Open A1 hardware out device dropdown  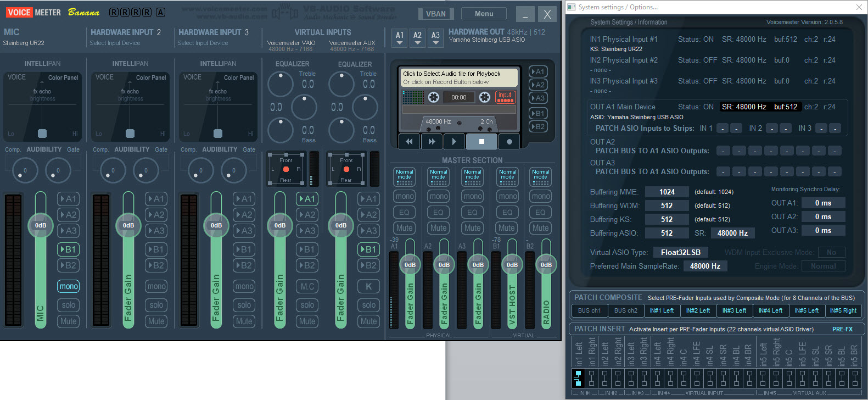pos(400,38)
